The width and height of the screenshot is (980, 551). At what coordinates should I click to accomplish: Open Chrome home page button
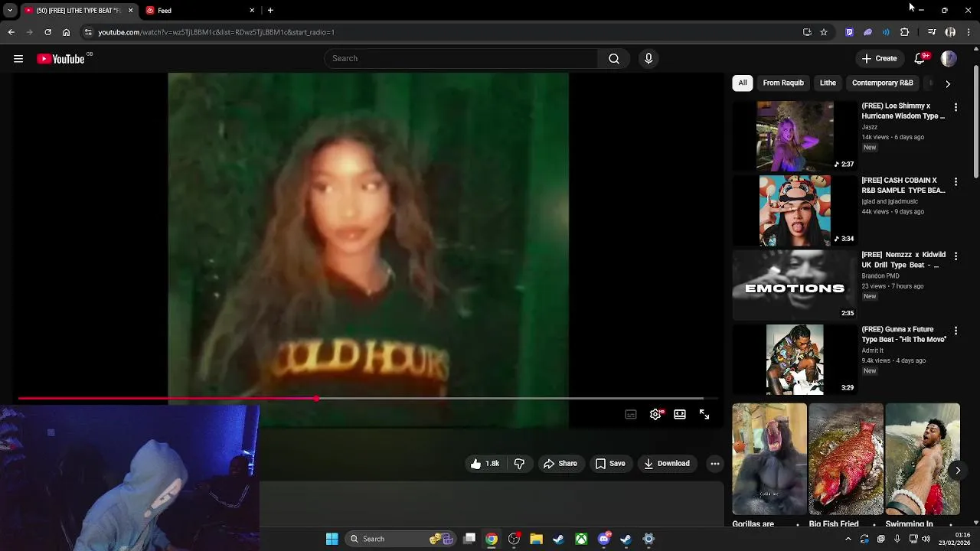point(67,32)
